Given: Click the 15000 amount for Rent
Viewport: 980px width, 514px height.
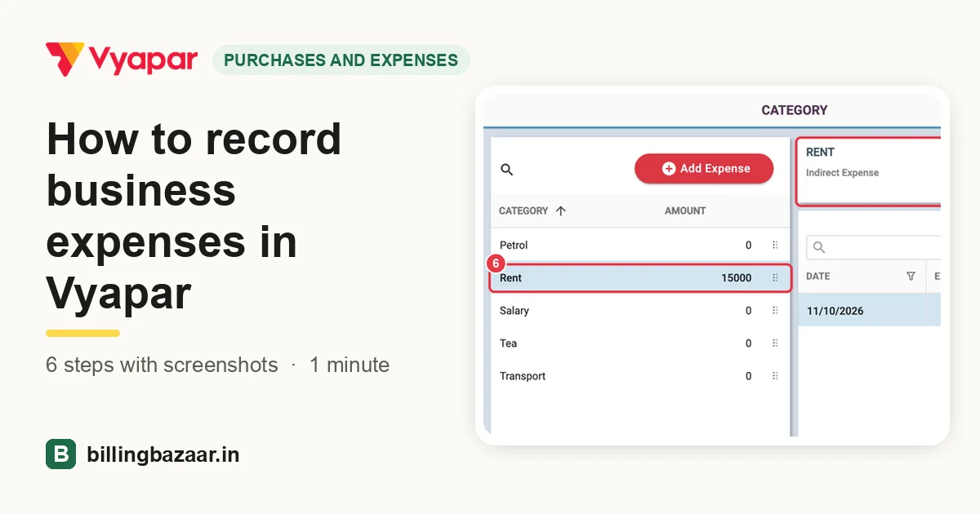Looking at the screenshot, I should pyautogui.click(x=736, y=278).
